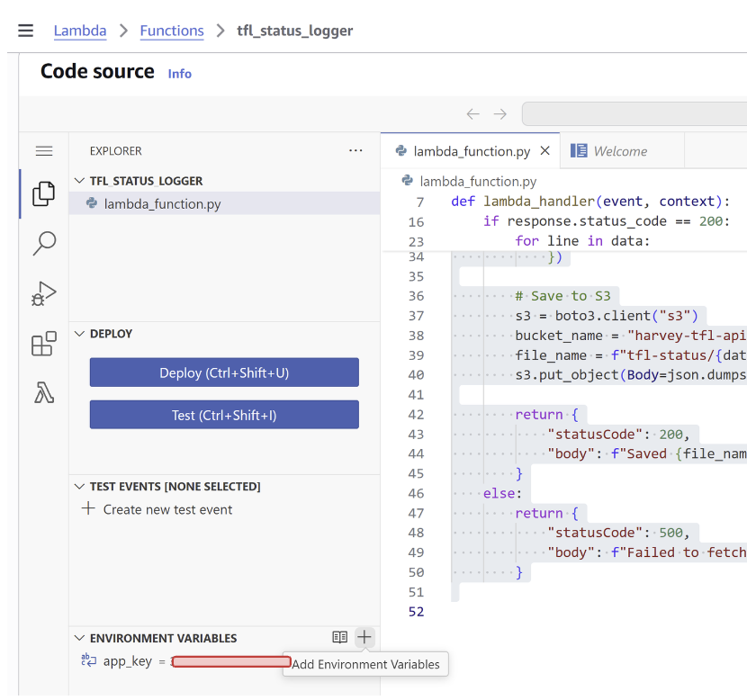Image resolution: width=747 pixels, height=700 pixels.
Task: Open Explorer more actions ellipsis
Action: click(x=355, y=150)
